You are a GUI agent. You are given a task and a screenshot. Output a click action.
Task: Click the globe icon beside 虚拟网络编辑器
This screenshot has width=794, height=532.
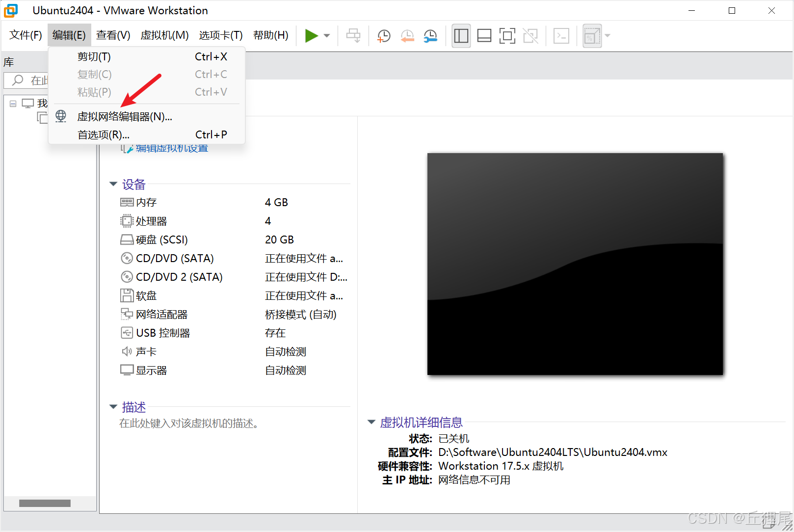(61, 116)
